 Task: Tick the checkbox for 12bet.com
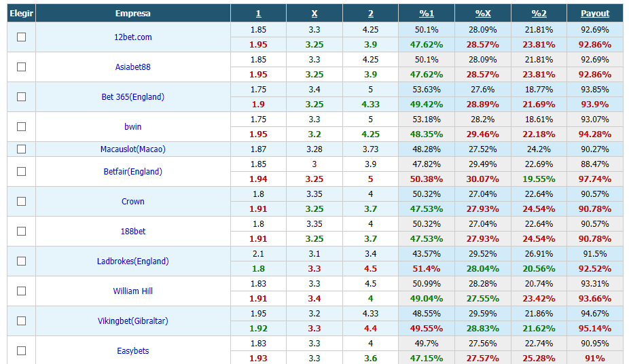pyautogui.click(x=21, y=37)
